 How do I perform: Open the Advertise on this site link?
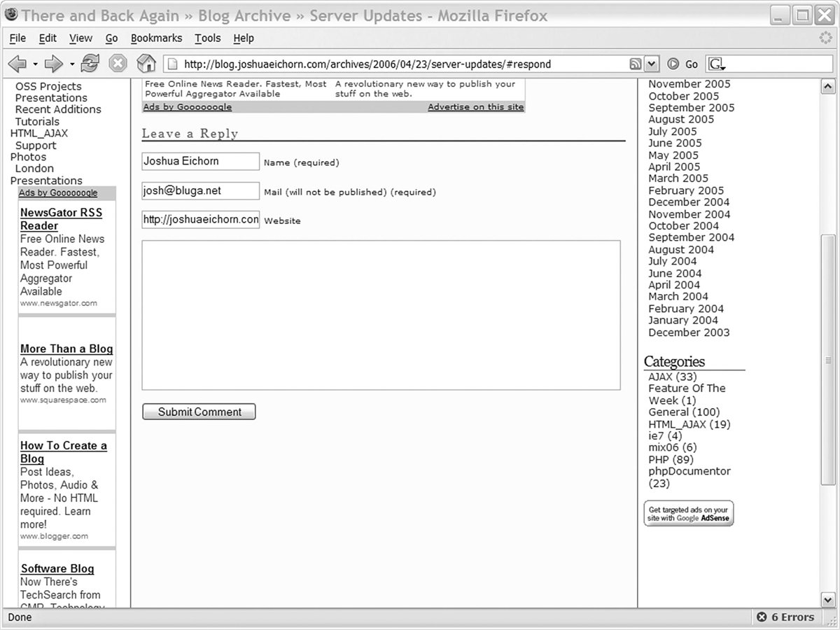[475, 107]
